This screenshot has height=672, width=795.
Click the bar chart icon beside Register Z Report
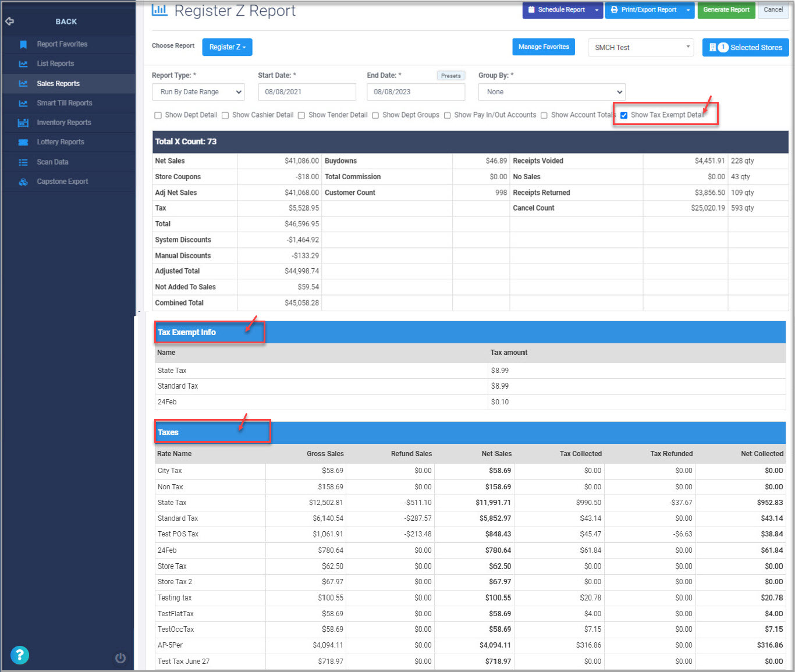click(159, 10)
